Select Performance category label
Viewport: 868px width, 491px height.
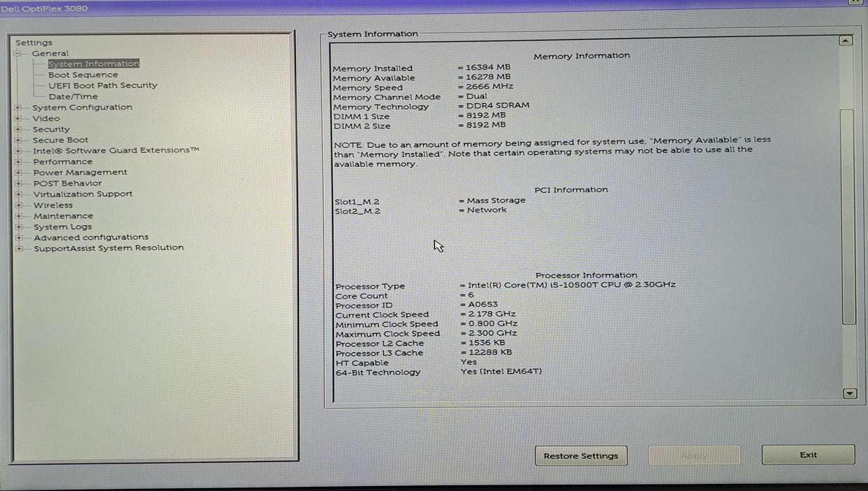62,162
